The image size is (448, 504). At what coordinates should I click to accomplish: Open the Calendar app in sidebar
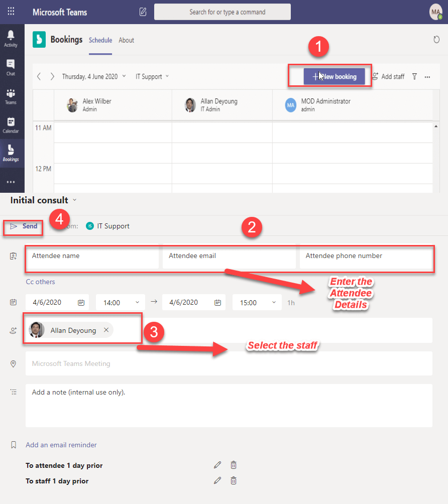tap(11, 124)
